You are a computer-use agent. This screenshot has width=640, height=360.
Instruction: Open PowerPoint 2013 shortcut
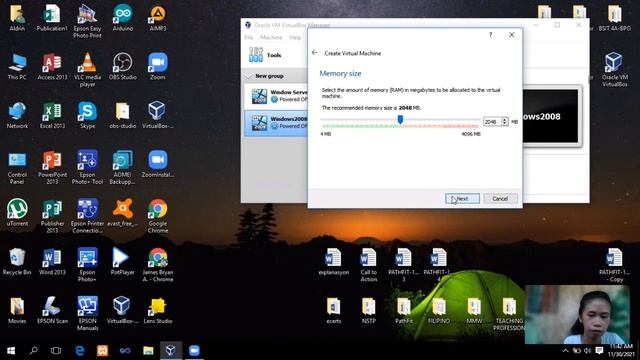coord(52,168)
